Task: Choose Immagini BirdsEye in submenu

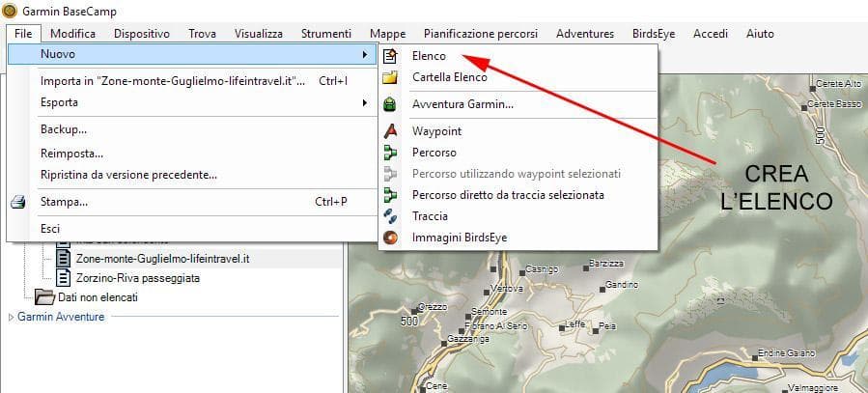Action: tap(518, 238)
